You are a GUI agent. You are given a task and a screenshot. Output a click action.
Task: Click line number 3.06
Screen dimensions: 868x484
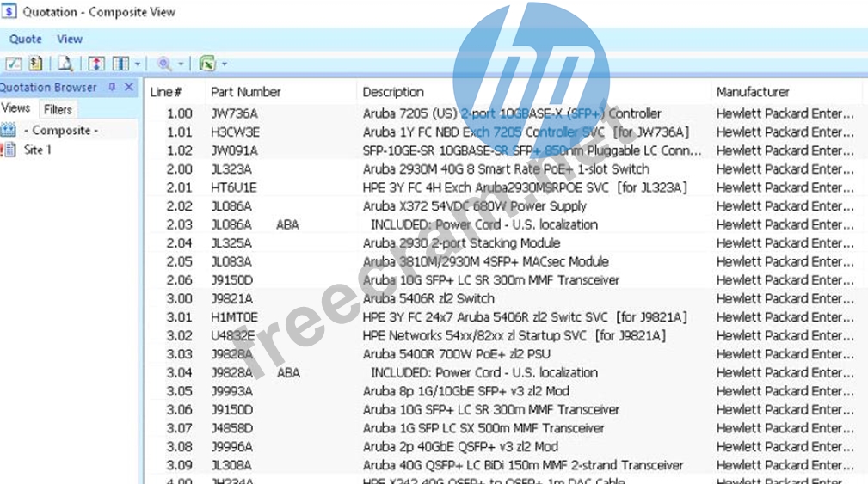click(x=179, y=410)
